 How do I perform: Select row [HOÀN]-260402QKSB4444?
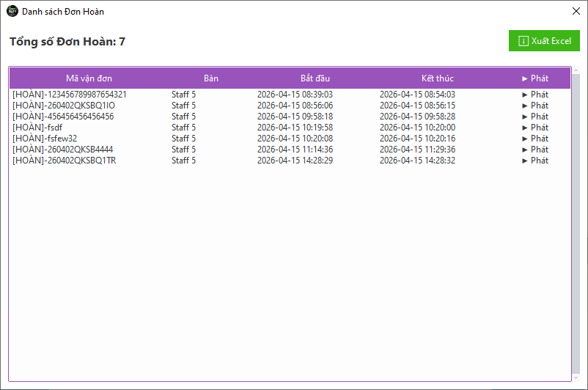63,150
